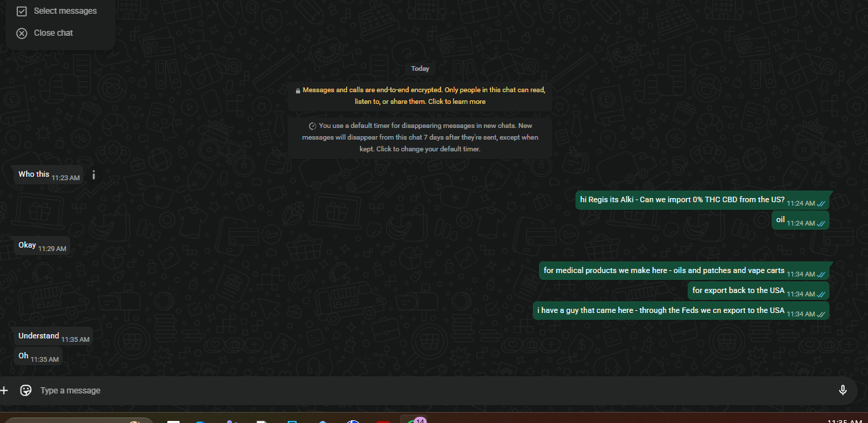Click in the "Type a message" field
Viewport: 868px width, 423px height.
click(x=413, y=390)
